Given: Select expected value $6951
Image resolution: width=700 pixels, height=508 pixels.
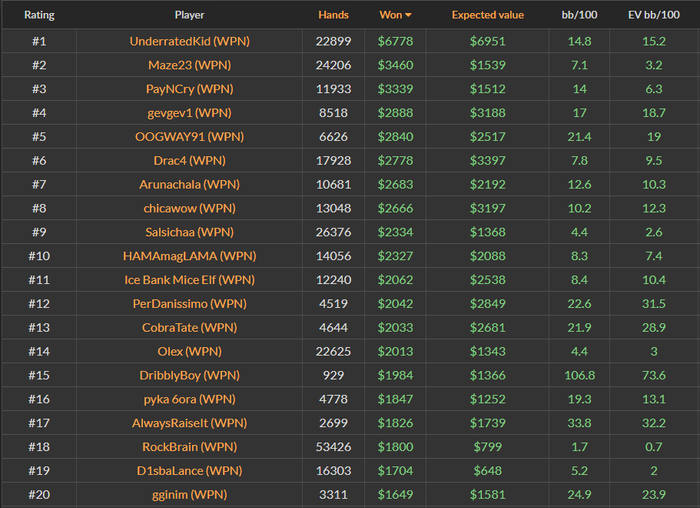Looking at the screenshot, I should click(488, 41).
